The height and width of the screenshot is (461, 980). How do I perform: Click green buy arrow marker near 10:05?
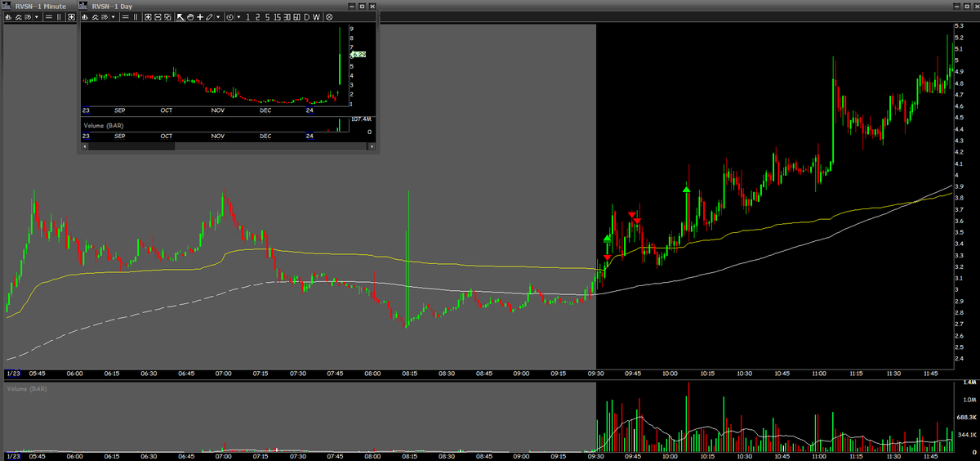(x=687, y=190)
